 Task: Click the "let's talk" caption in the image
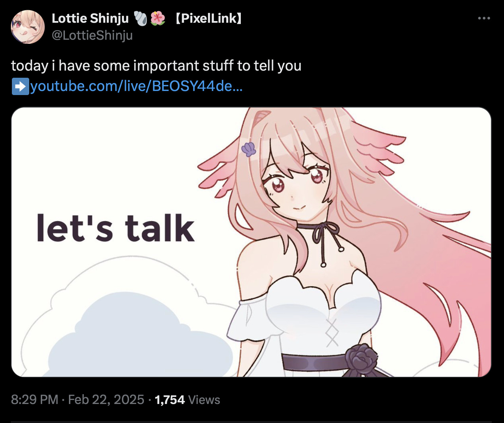(115, 228)
